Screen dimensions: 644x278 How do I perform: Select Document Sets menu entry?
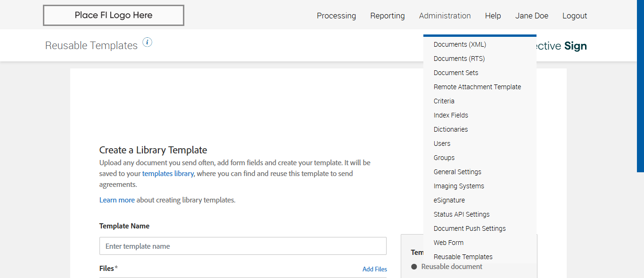click(456, 73)
